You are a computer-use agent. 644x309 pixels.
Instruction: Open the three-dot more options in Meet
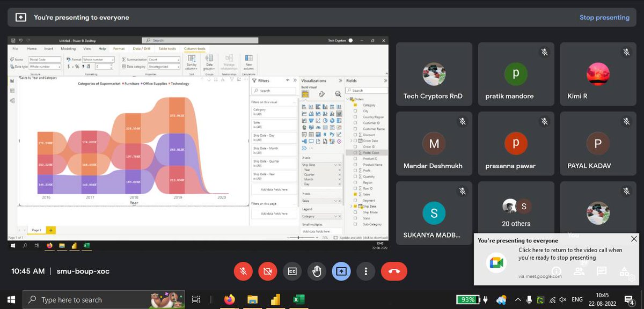click(x=365, y=271)
